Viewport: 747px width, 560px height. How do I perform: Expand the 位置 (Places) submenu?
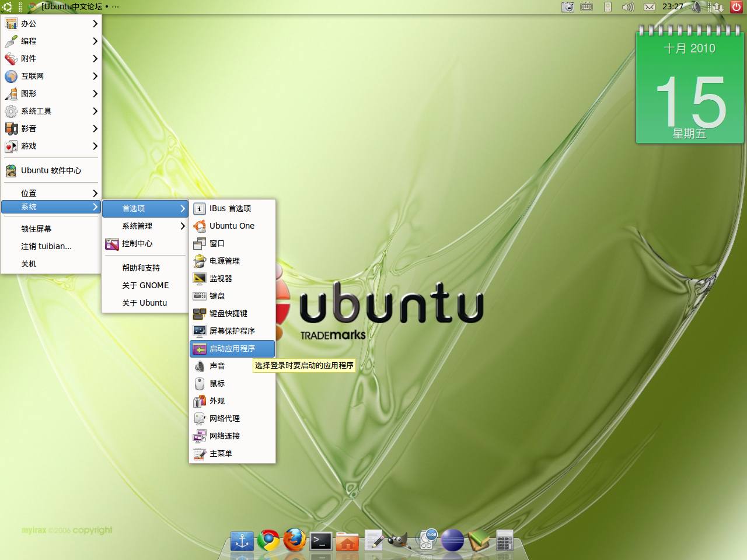(x=51, y=192)
